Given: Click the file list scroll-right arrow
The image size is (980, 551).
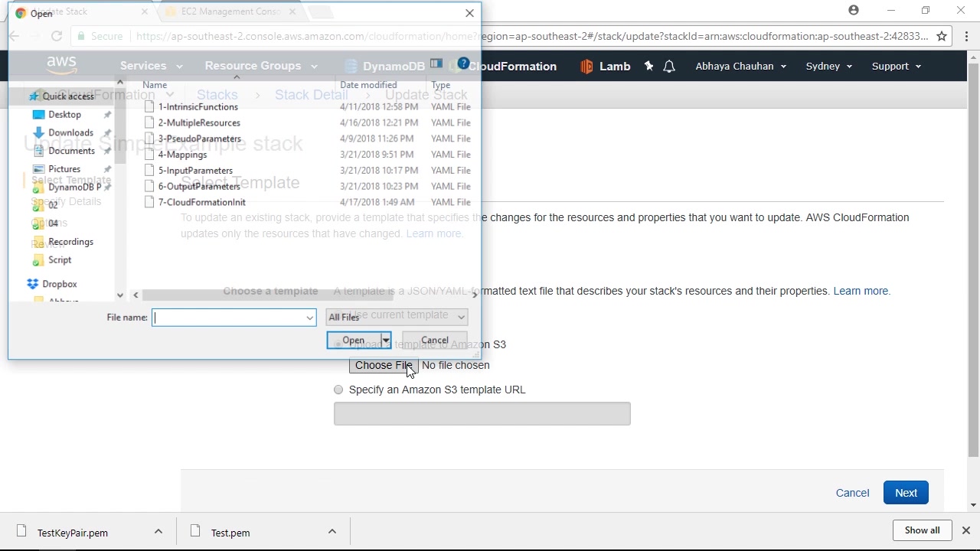Looking at the screenshot, I should point(474,295).
